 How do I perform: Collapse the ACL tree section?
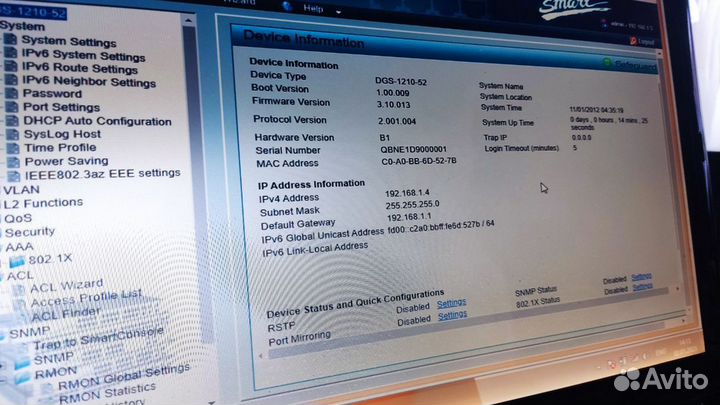[20, 276]
